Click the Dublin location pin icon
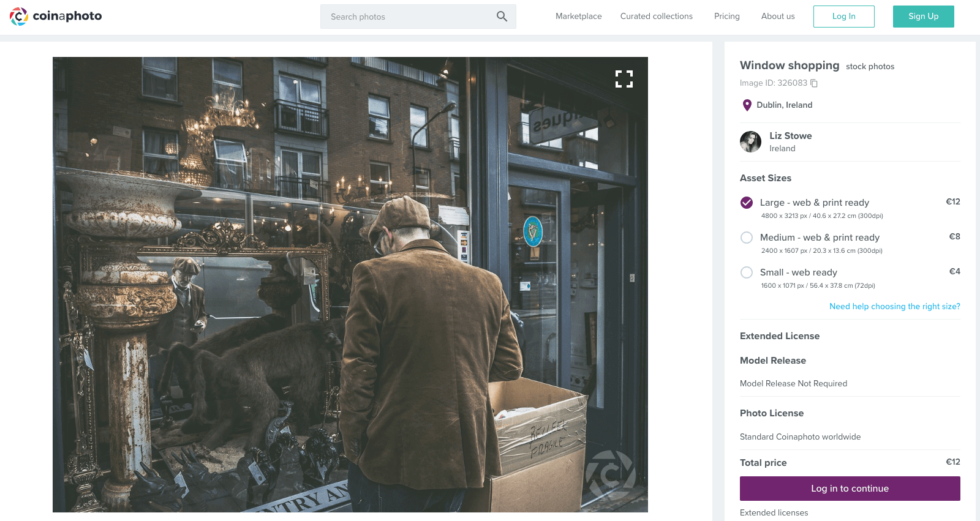Screen dimensions: 980x521 747,105
